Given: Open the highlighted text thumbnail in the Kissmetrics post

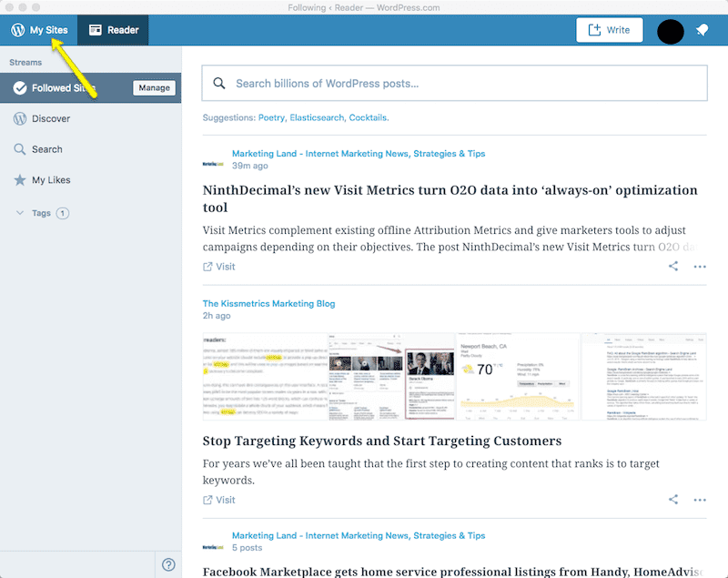Looking at the screenshot, I should (x=265, y=377).
